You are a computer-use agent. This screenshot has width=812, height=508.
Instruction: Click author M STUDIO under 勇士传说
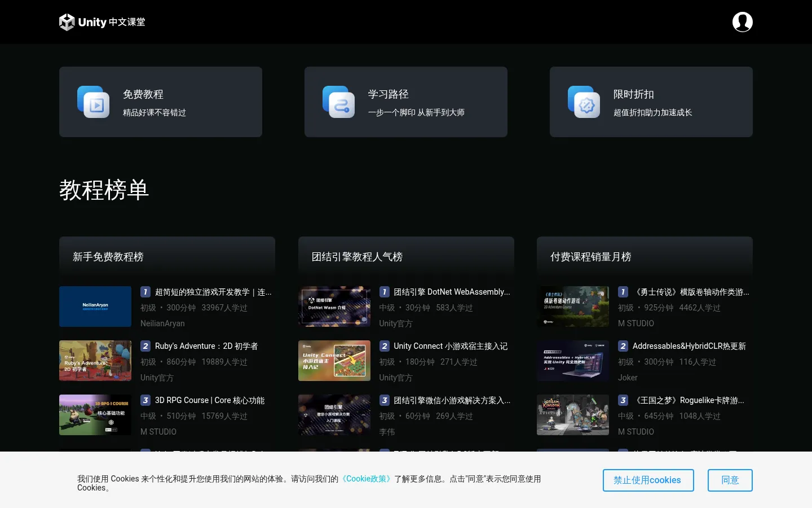(x=636, y=323)
